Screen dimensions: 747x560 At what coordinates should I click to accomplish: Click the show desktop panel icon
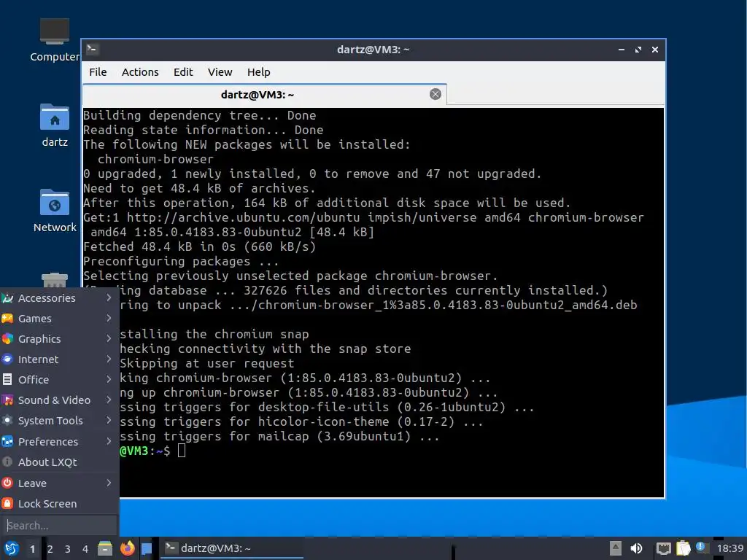tap(147, 548)
